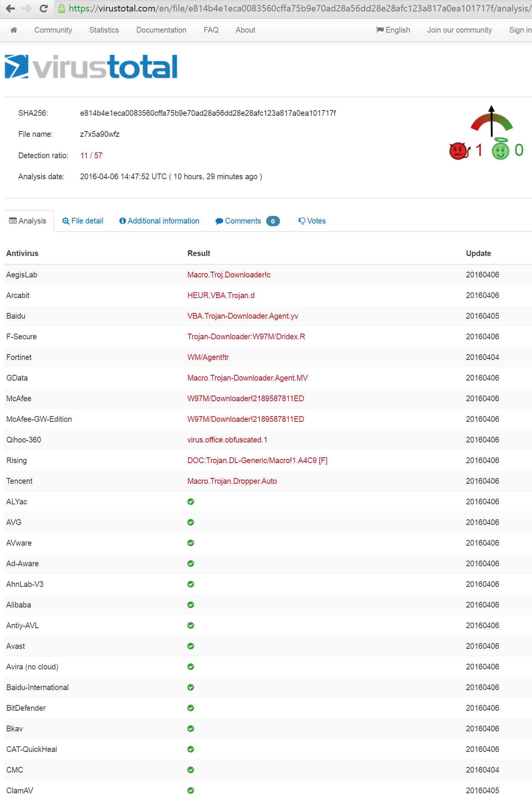Click green check icon in Antiy-AVL row
The image size is (532, 794).
pyautogui.click(x=191, y=625)
